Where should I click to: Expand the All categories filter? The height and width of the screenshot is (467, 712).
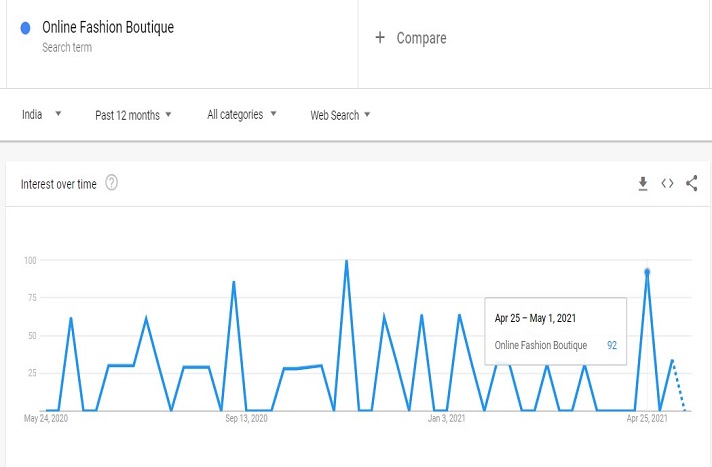click(242, 115)
